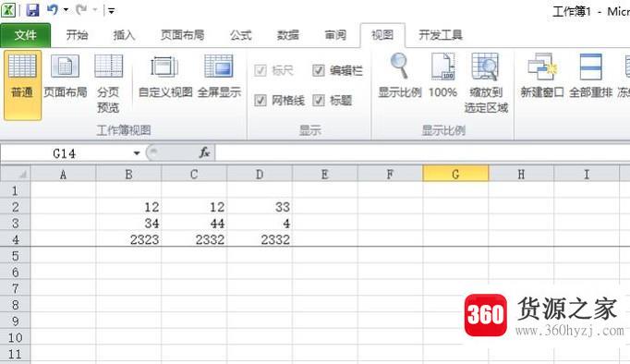Expand the Name Box dropdown arrow
Viewport: 630px width, 364px height.
click(x=137, y=153)
